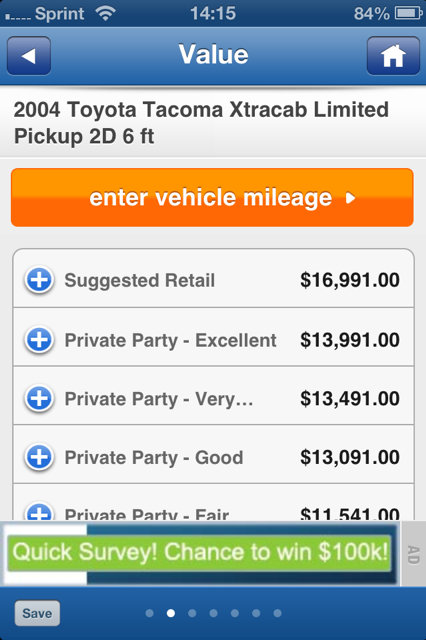Screen dimensions: 426x640
Task: Expand Suggested Retail plus icon
Action: 39,280
